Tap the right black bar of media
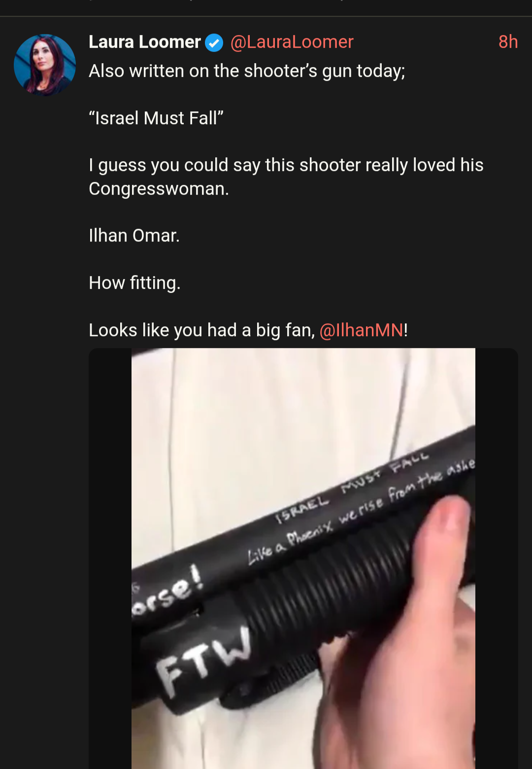Screen dimensions: 532x769 tap(497, 559)
